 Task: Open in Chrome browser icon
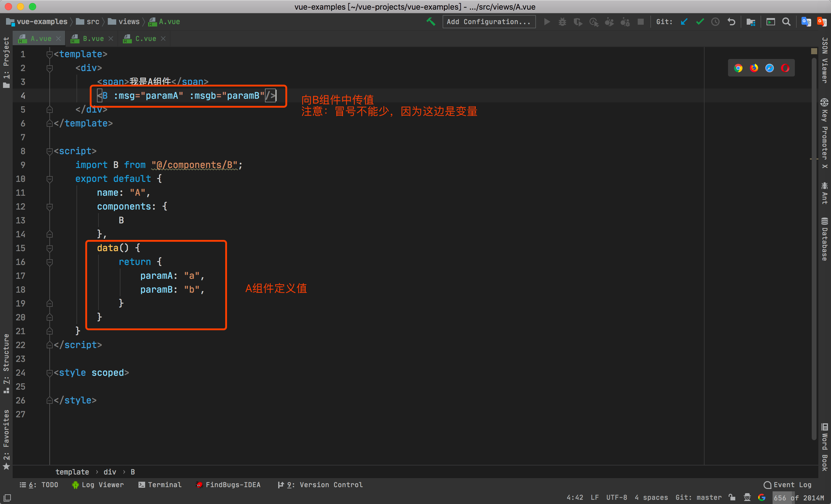[x=738, y=68]
